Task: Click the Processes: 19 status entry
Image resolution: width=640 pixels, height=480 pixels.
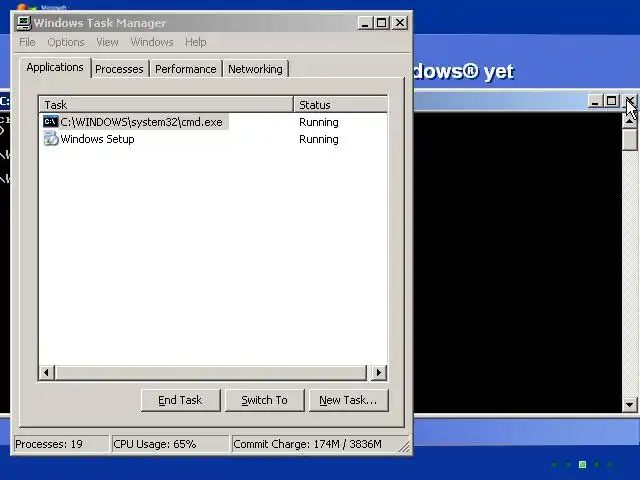Action: click(60, 444)
